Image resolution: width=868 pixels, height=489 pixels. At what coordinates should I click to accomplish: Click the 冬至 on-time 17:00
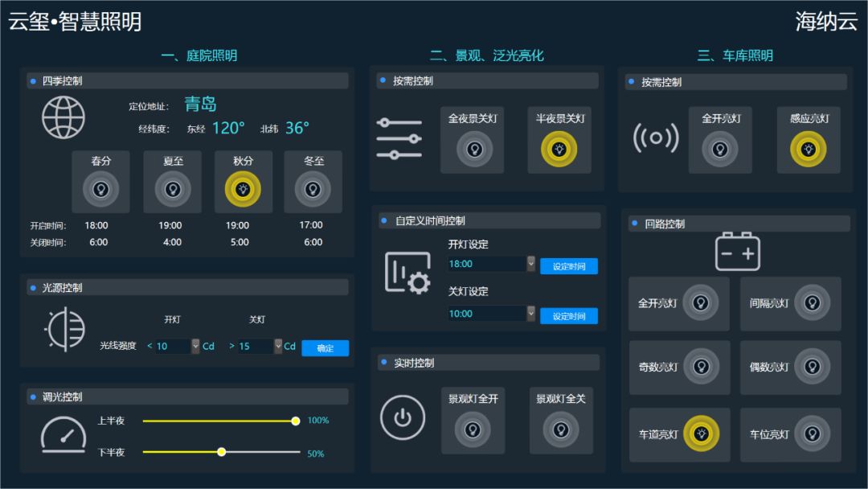tap(311, 225)
